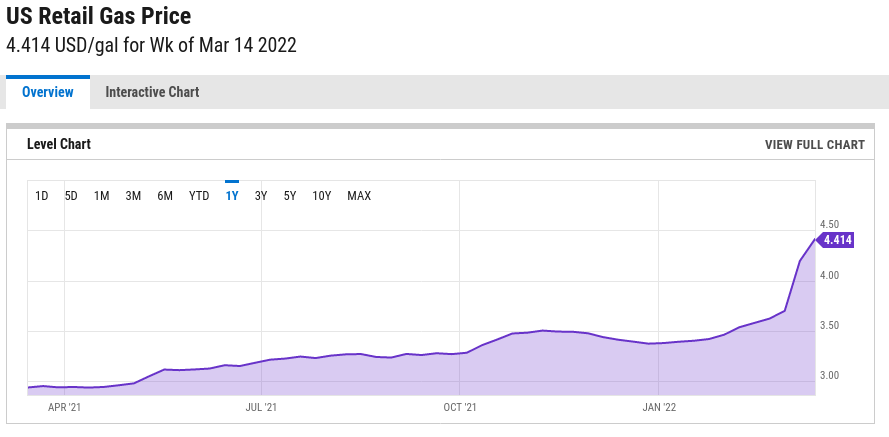Choose the 1M range option
This screenshot has width=889, height=437.
click(x=101, y=196)
